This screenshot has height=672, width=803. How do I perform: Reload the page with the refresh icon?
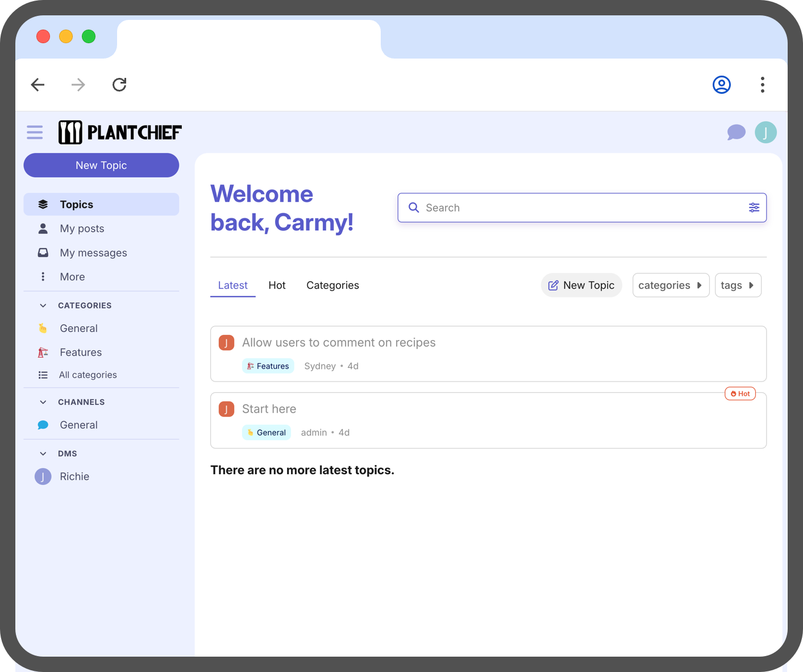point(119,85)
